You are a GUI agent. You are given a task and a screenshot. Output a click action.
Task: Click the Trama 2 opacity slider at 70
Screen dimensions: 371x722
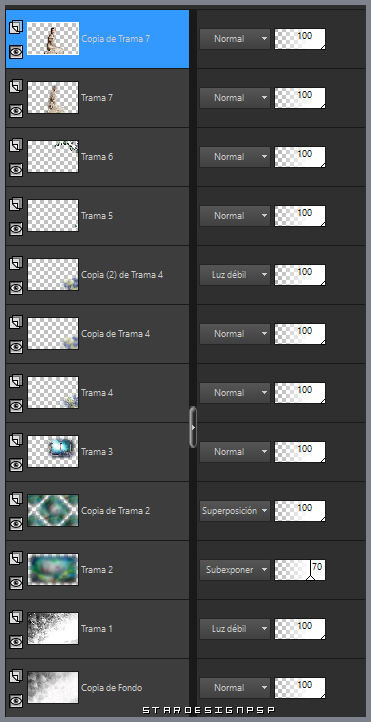(x=300, y=570)
